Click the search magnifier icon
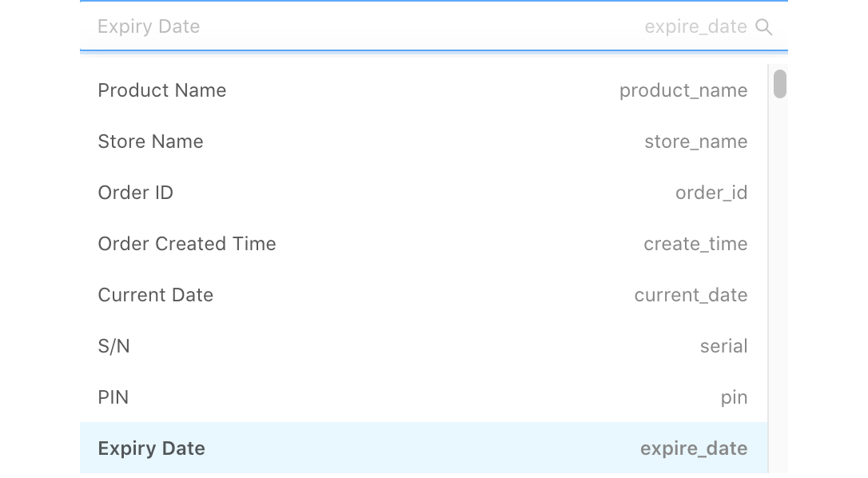 tap(764, 27)
